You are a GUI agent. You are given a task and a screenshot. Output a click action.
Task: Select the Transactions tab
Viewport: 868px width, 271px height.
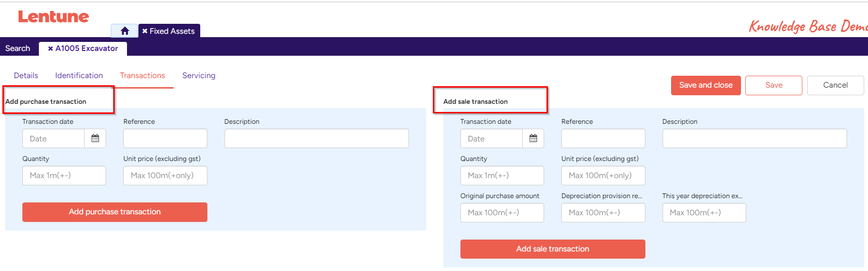[142, 76]
